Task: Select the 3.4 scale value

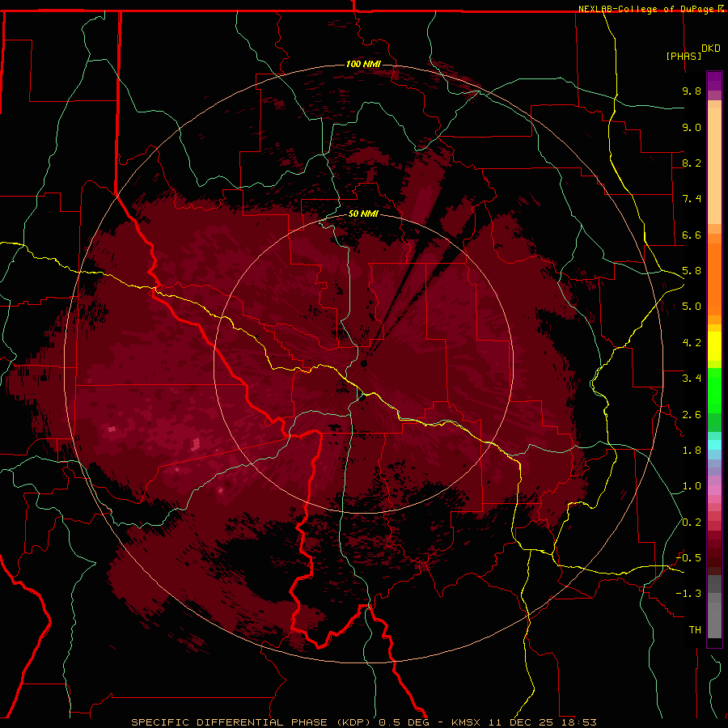Action: point(692,379)
